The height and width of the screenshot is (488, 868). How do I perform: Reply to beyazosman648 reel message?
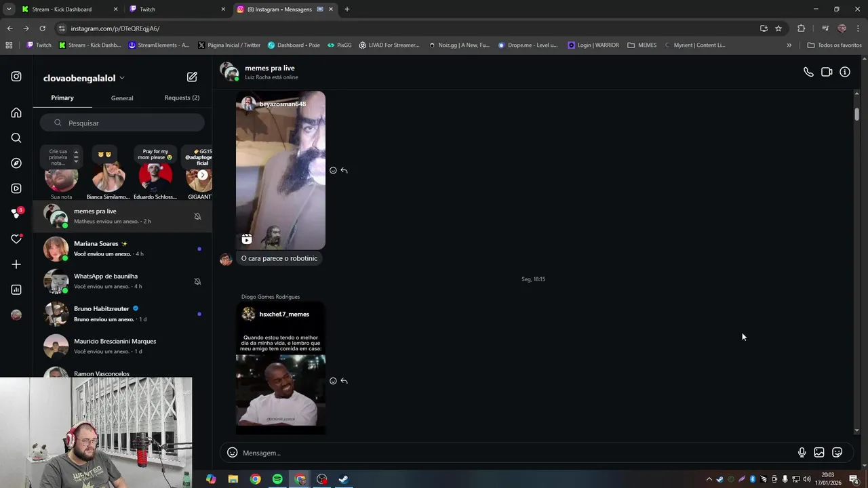[344, 170]
